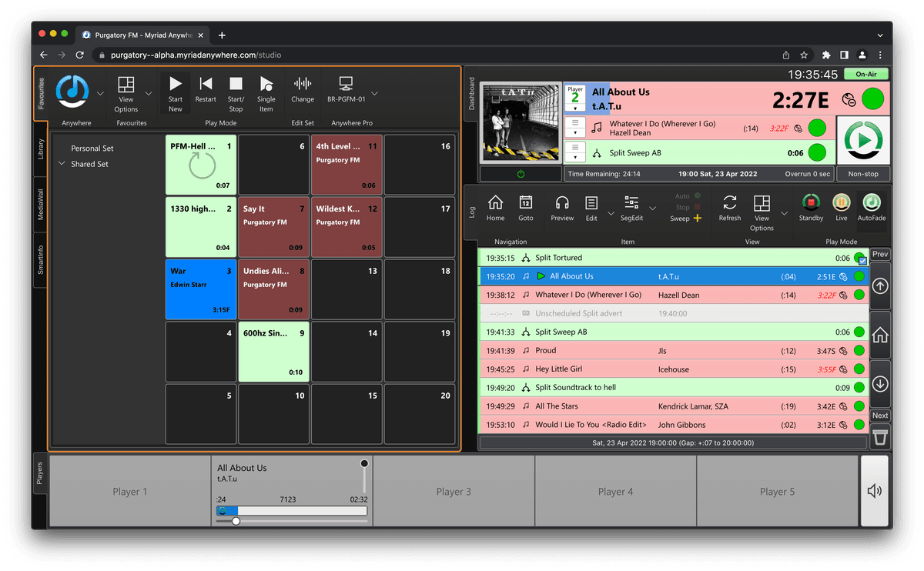924x571 pixels.
Task: Open the MediaWall side tab
Action: [x=41, y=205]
